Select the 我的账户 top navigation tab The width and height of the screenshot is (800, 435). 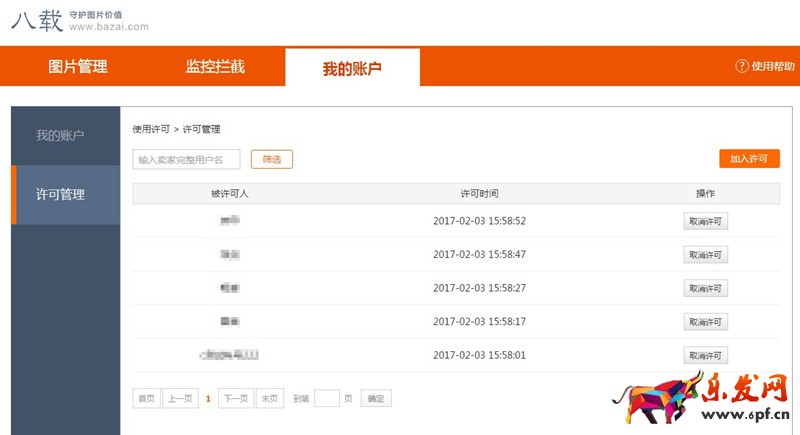[352, 68]
